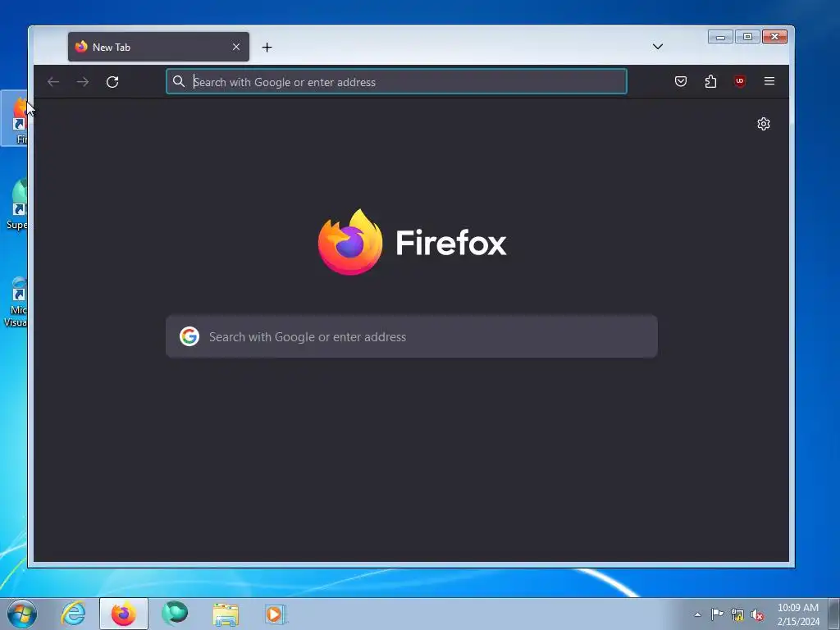Click the magnifier icon in address bar

tap(178, 81)
